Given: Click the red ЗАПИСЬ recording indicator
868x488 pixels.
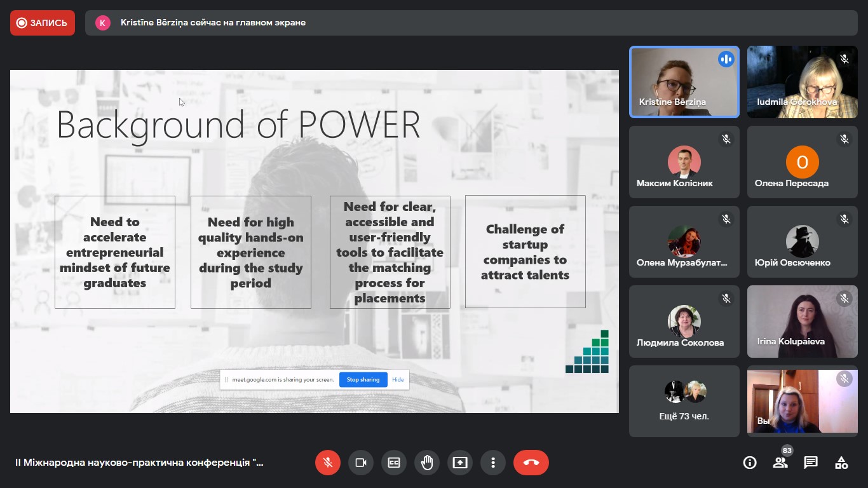Looking at the screenshot, I should point(43,23).
